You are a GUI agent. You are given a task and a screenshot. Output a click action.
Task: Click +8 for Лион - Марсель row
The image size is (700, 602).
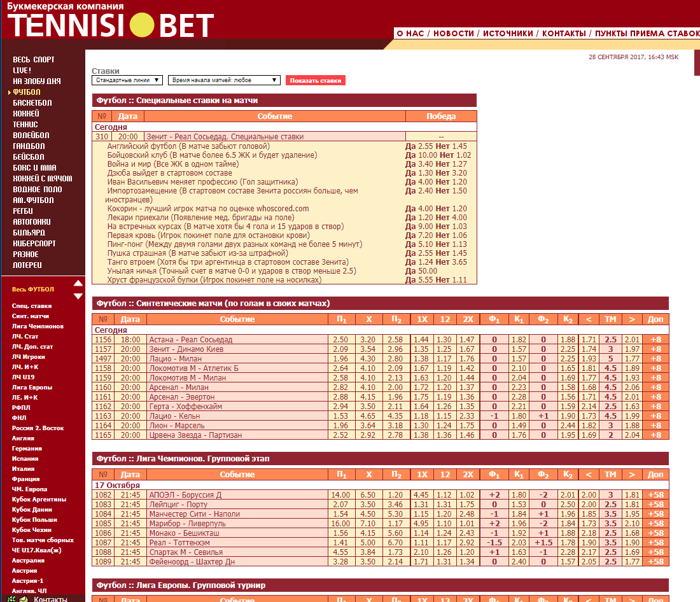[x=655, y=426]
